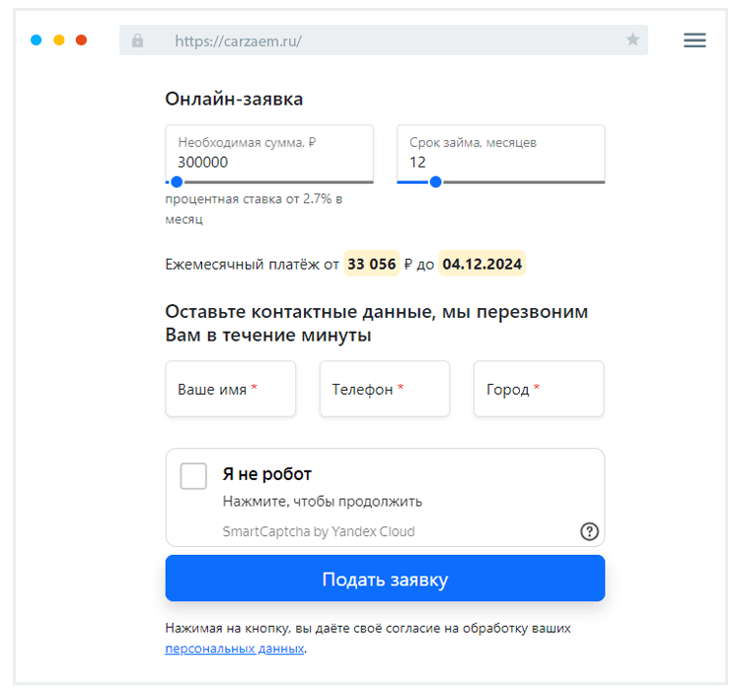741x700 pixels.
Task: Click the red window control dot
Action: [82, 40]
